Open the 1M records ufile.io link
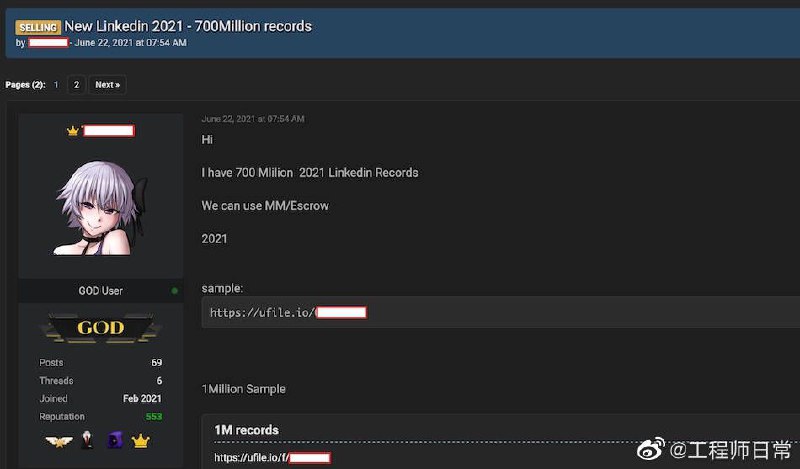The width and height of the screenshot is (800, 469). click(x=272, y=458)
